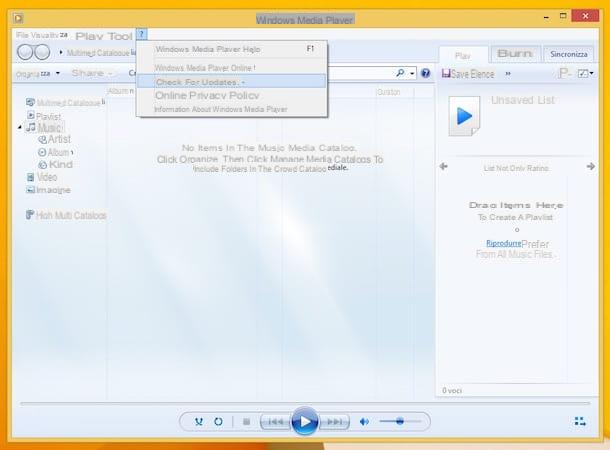The image size is (610, 450).
Task: Stop playback
Action: click(246, 422)
